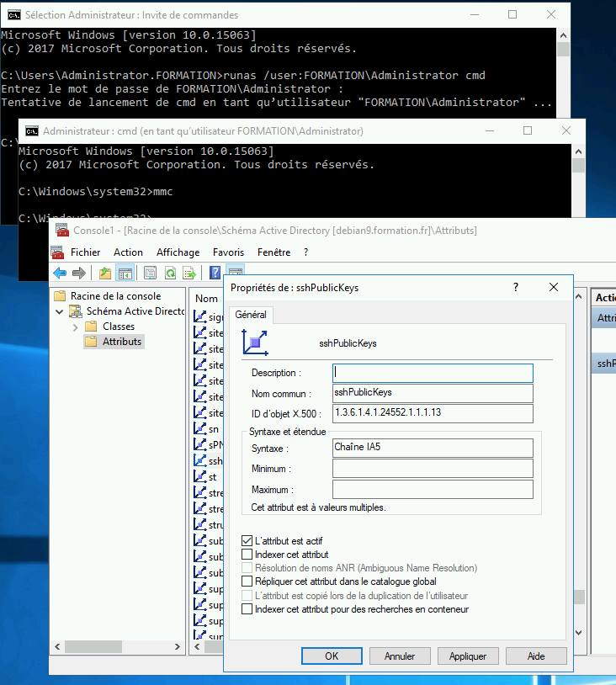This screenshot has height=685, width=616.
Task: Click down scroll arrow of attribute list
Action: 579,633
